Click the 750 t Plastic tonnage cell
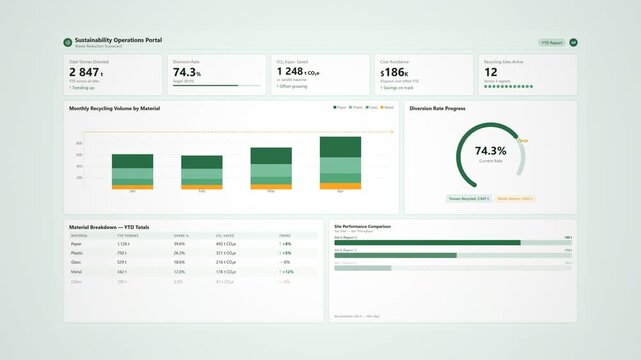 tap(122, 253)
